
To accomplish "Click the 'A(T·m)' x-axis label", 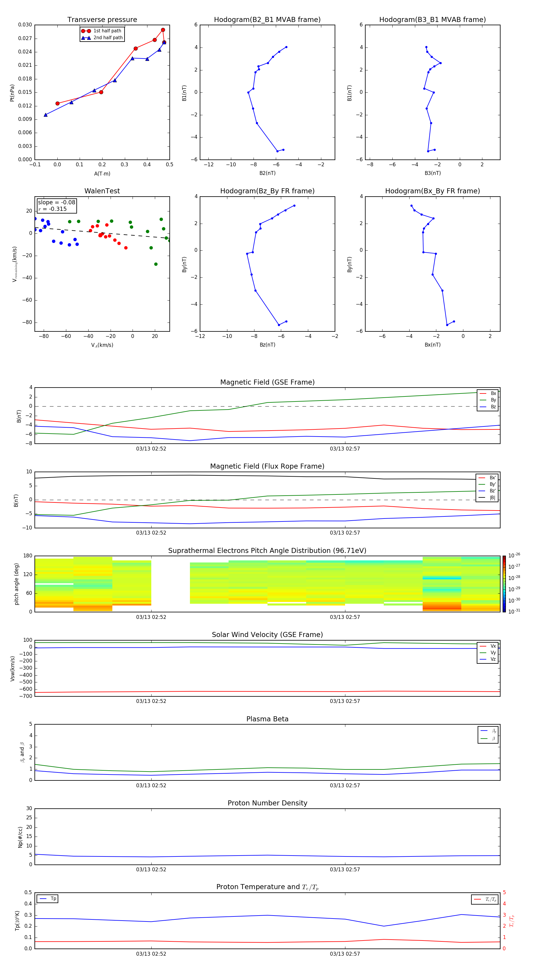I will tap(102, 174).
